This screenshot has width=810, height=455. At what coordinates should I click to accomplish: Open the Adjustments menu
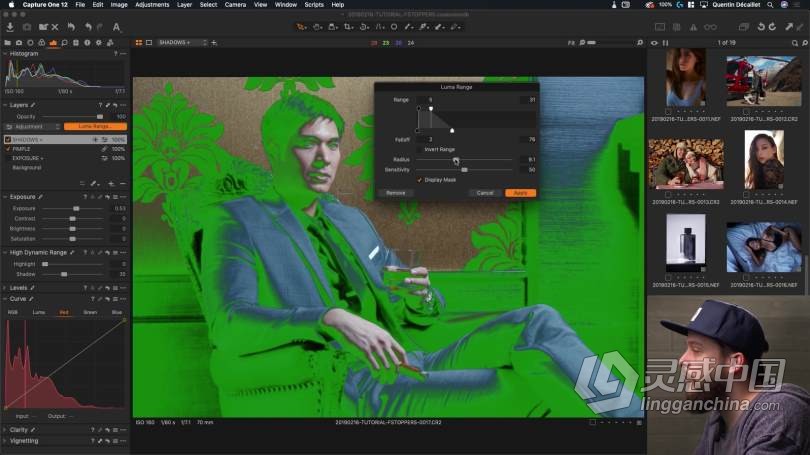click(152, 5)
